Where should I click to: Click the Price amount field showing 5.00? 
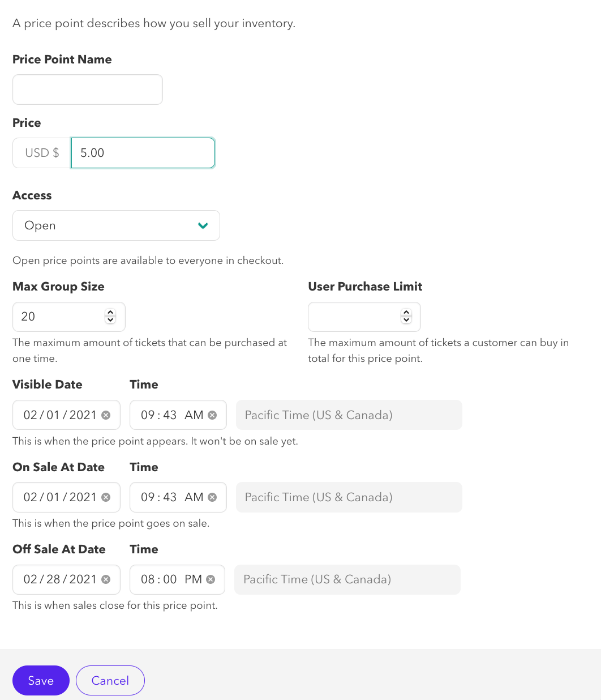(143, 153)
